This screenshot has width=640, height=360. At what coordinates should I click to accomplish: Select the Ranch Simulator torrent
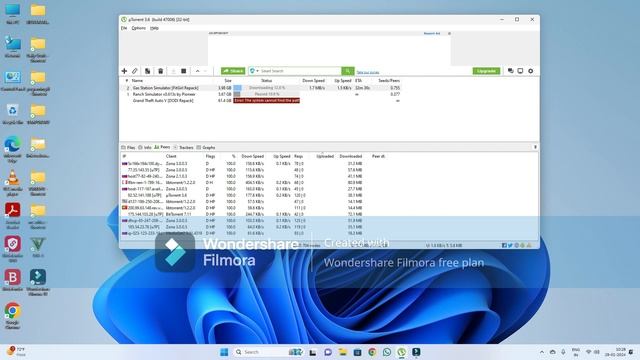coord(164,94)
